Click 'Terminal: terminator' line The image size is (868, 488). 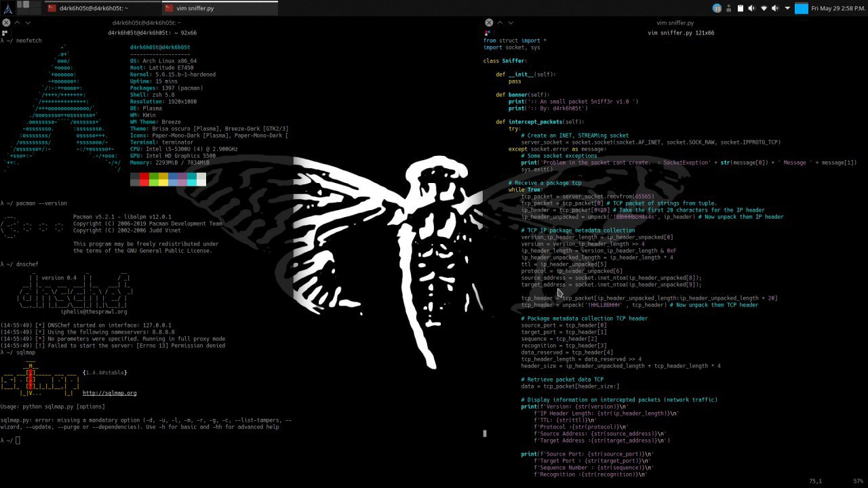point(161,142)
